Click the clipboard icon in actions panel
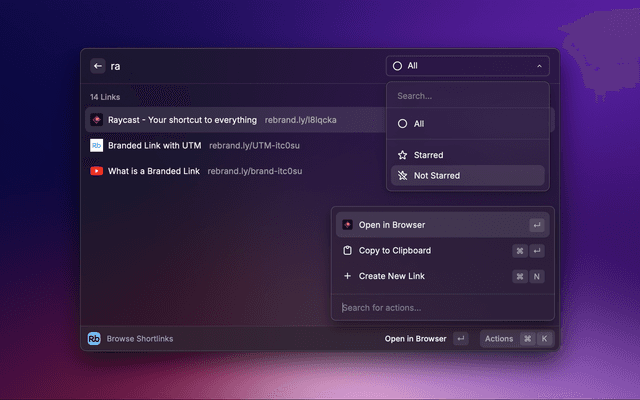The height and width of the screenshot is (400, 640). point(347,250)
